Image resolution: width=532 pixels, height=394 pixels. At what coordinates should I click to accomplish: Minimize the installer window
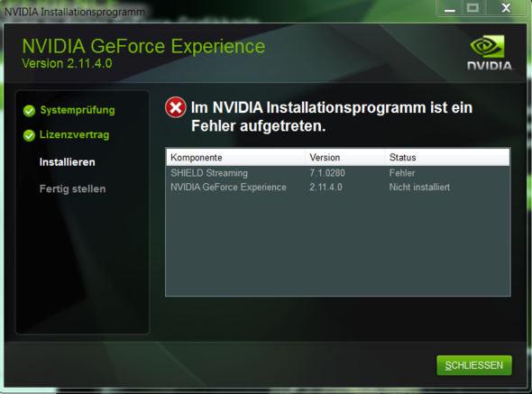click(450, 8)
